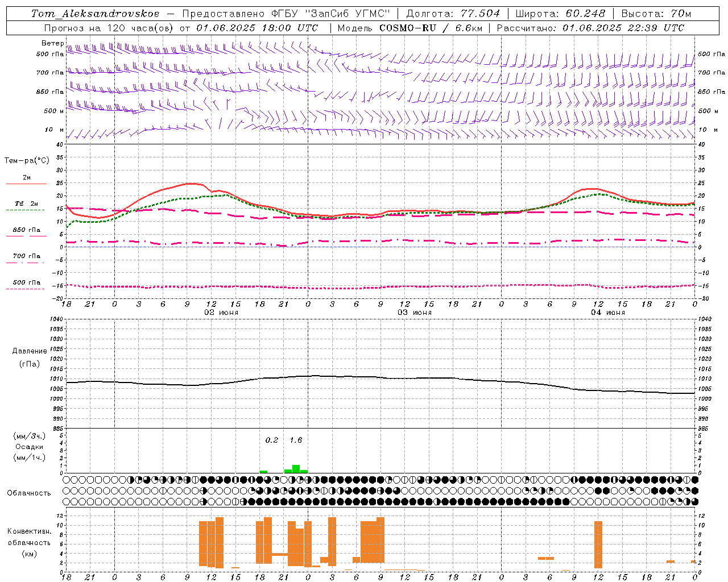Click the provider text ФГБУ "ЗапСиб УГМС"
The height and width of the screenshot is (582, 728).
click(x=331, y=14)
